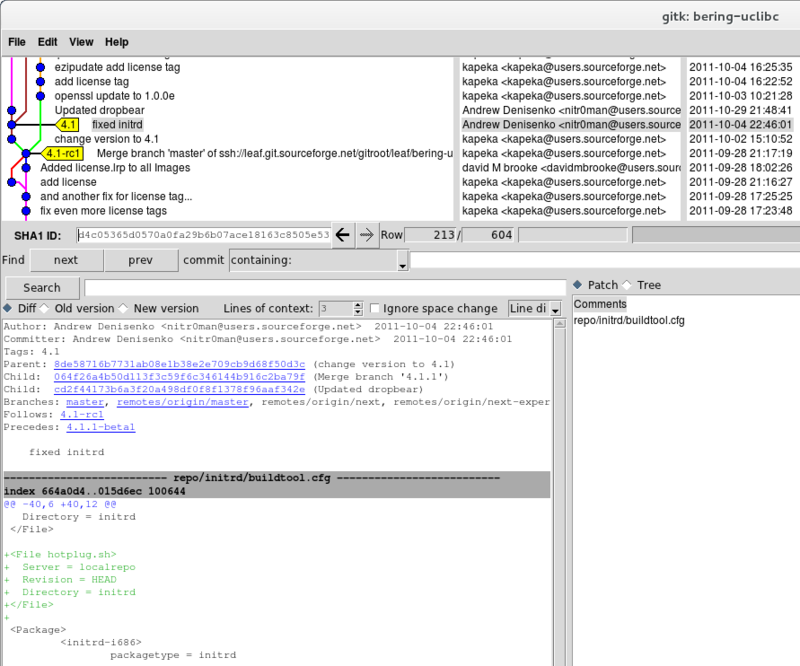Open the Line diff dropdown
Image resolution: width=800 pixels, height=666 pixels.
pyautogui.click(x=557, y=309)
